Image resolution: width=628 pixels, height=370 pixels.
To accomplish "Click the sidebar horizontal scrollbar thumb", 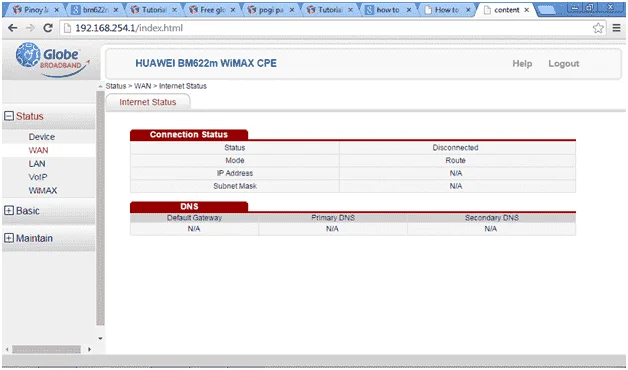I will [x=46, y=350].
